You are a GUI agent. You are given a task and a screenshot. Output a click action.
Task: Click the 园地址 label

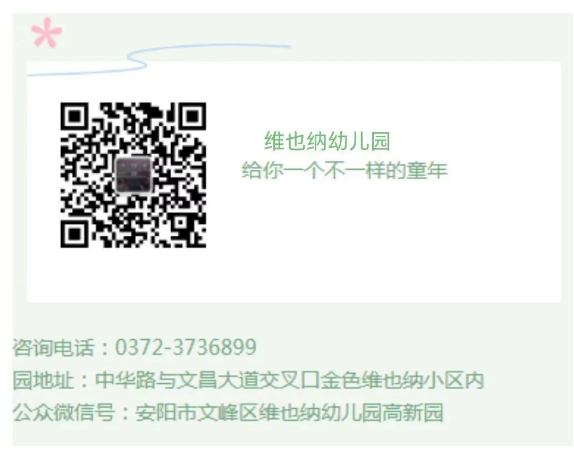tap(43, 380)
